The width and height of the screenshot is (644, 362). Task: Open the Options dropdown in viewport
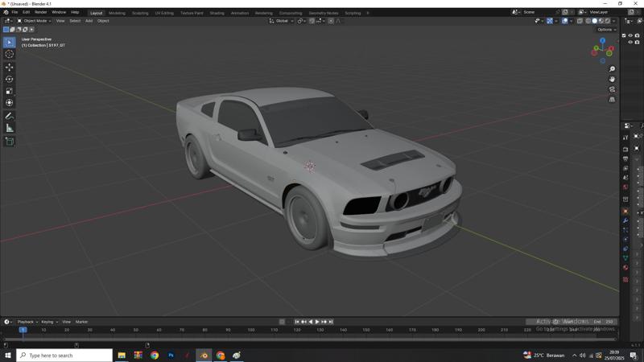pyautogui.click(x=606, y=30)
